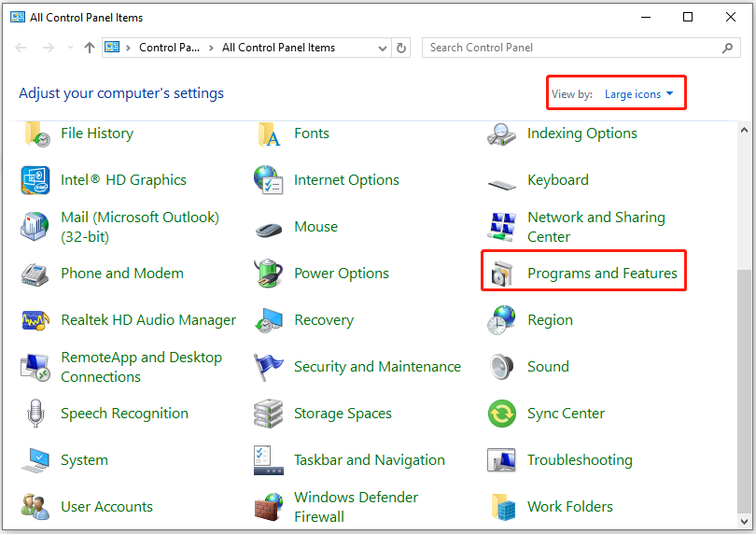Click the scrollbar up arrow
Screen dimensions: 756x534
coord(744,130)
